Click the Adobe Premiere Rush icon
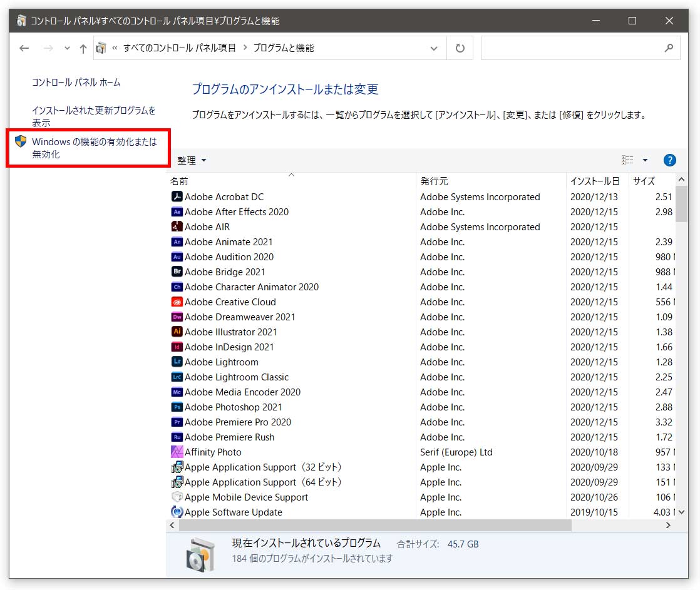 tap(177, 437)
